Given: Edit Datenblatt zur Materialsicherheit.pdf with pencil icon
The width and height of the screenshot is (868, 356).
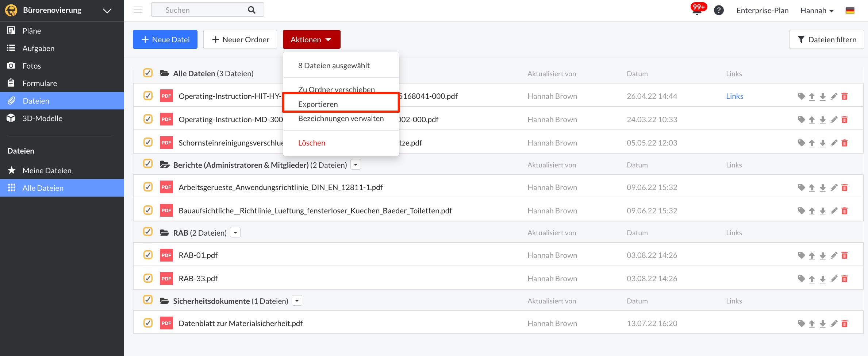Looking at the screenshot, I should (x=834, y=324).
